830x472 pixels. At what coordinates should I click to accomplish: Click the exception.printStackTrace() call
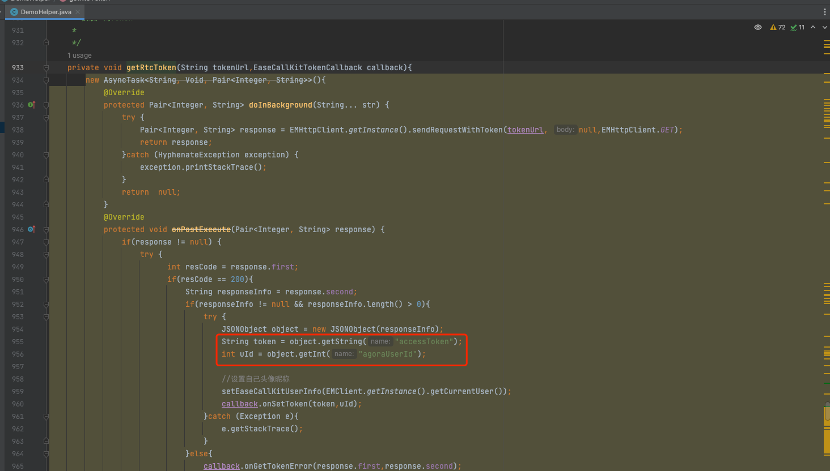203,167
